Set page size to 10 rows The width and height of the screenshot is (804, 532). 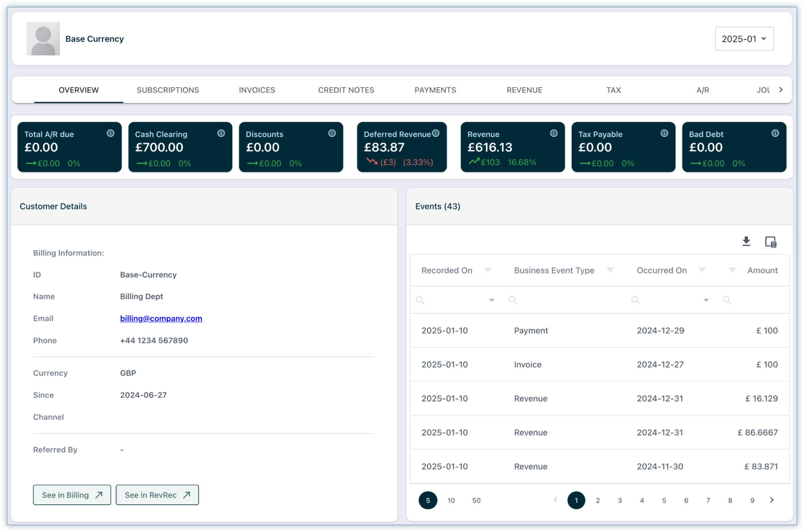(x=451, y=500)
